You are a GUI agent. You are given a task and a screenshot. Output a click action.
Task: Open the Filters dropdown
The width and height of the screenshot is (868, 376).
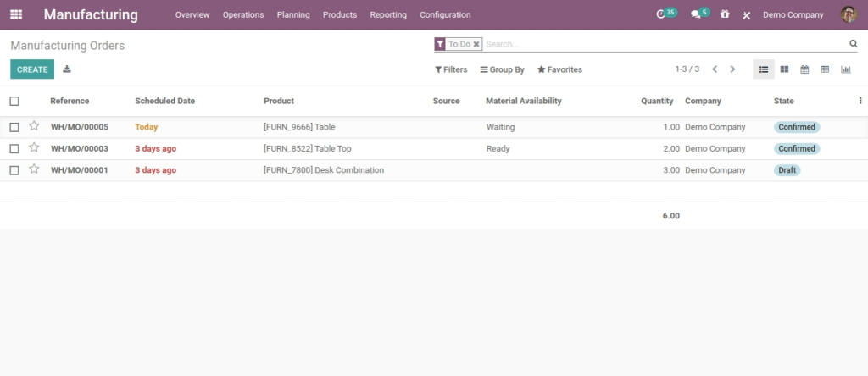coord(451,69)
